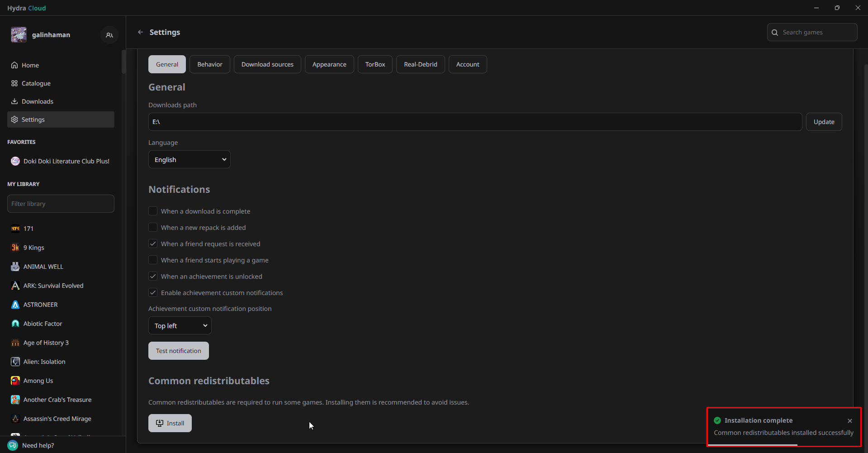Click the galinhaman profile avatar
Image resolution: width=868 pixels, height=453 pixels.
tap(19, 35)
